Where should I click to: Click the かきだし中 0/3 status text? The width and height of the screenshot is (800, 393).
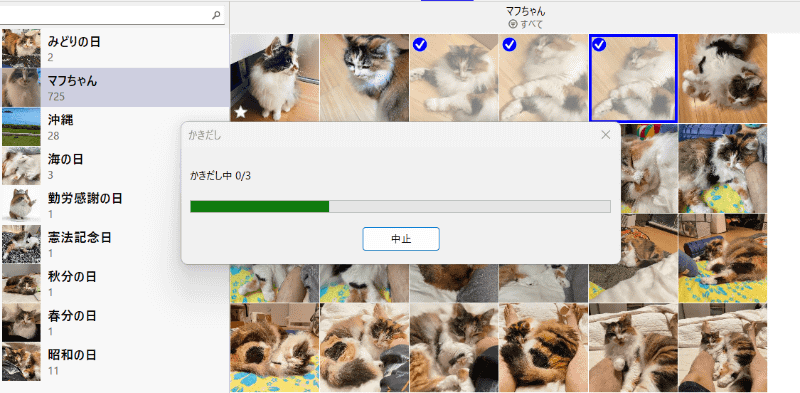[220, 176]
